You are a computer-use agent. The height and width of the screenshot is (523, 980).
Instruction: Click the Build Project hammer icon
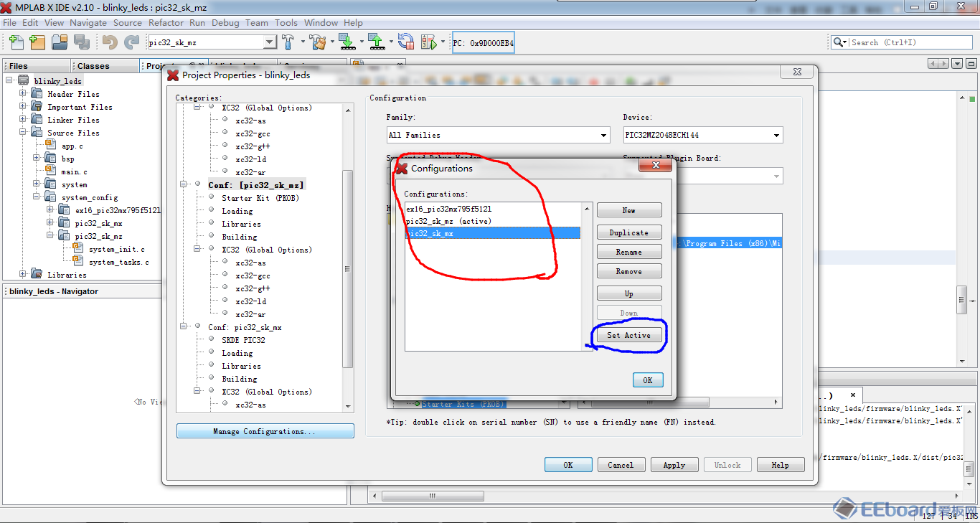[288, 42]
